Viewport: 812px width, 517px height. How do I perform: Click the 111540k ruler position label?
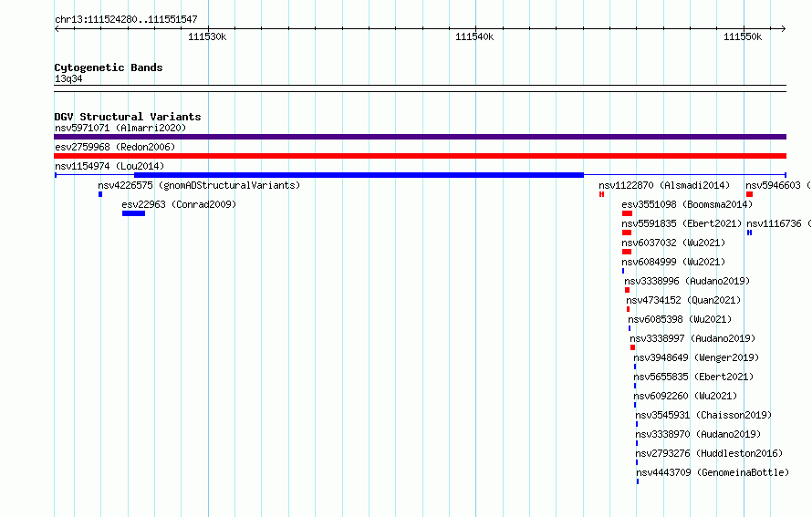pyautogui.click(x=474, y=36)
